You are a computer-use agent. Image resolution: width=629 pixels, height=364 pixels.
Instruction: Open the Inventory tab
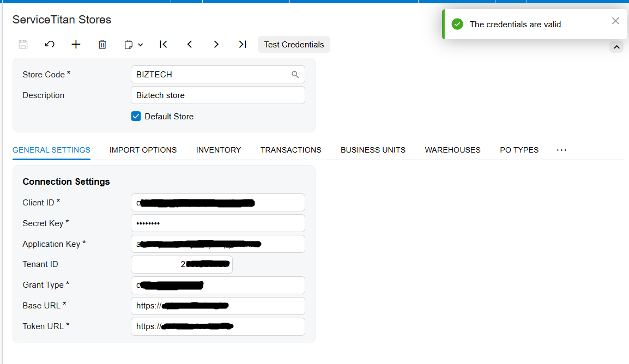[219, 150]
